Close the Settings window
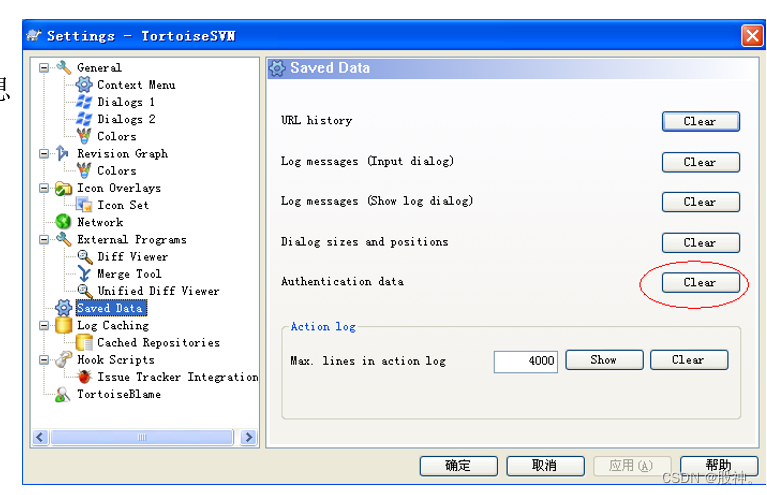 pos(752,36)
